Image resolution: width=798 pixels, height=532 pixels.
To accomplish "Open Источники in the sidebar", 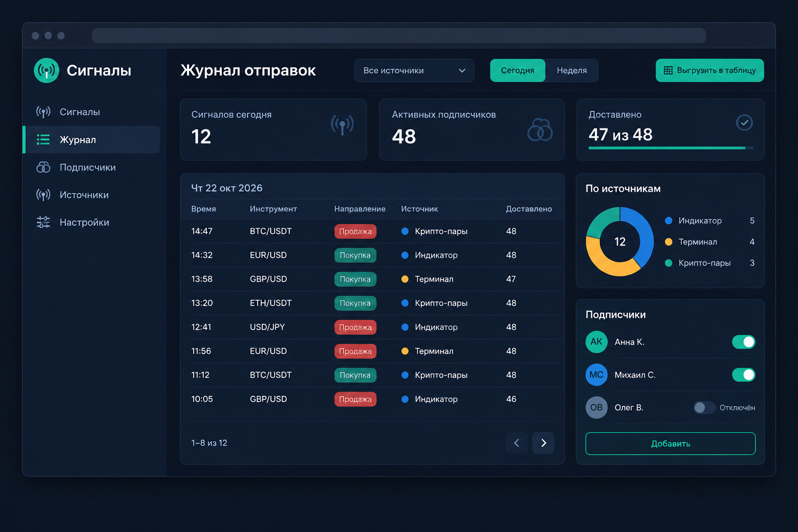I will pos(91,195).
